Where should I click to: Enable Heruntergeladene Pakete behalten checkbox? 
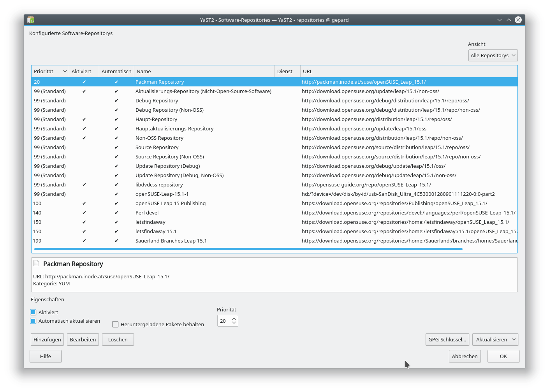[115, 324]
